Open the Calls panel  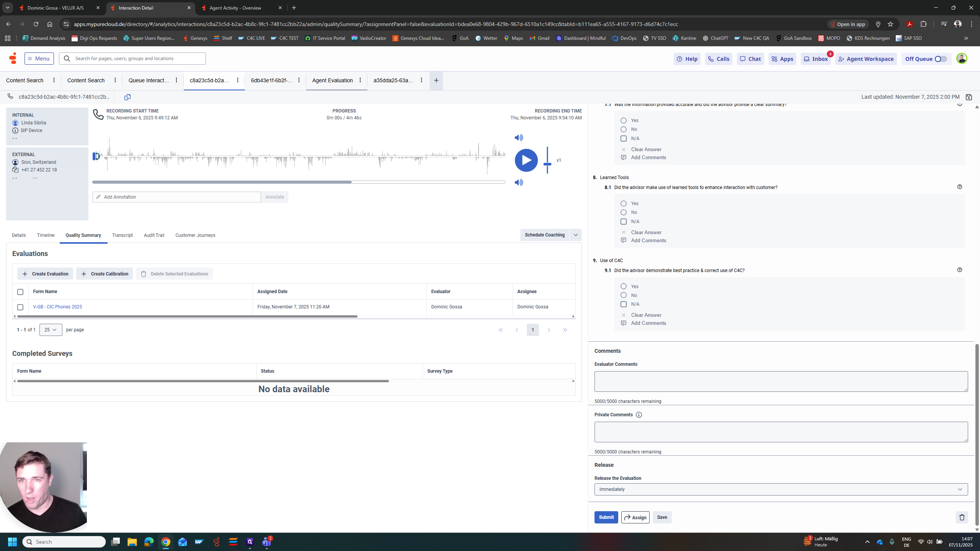719,59
